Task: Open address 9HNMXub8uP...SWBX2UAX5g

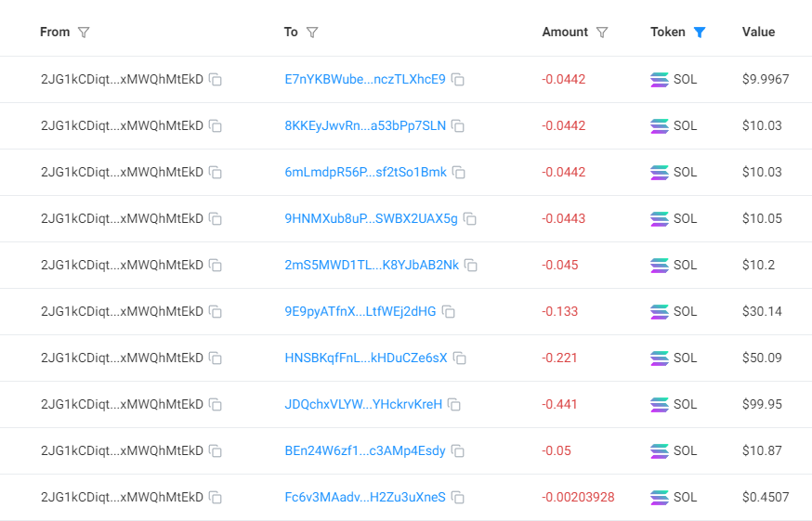Action: (372, 218)
